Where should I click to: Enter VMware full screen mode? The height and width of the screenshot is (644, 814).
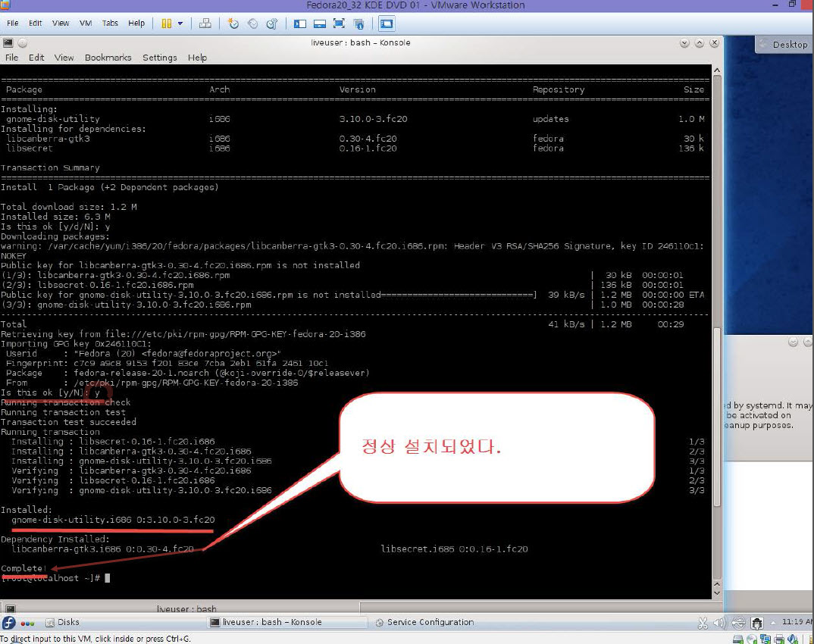(x=339, y=23)
